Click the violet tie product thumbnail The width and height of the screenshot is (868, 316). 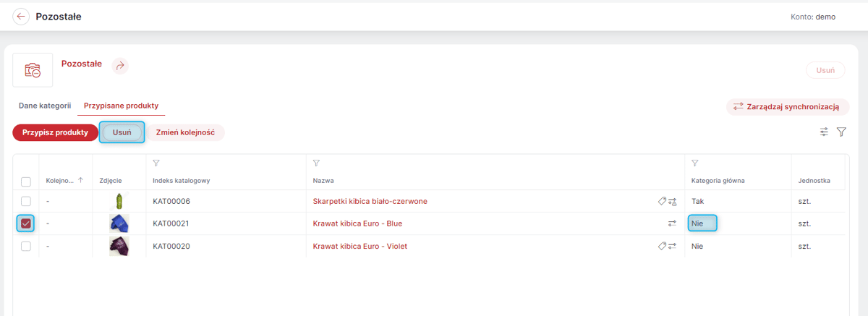coord(119,246)
